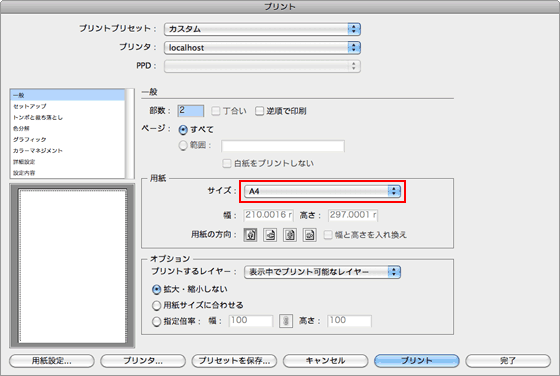Toggle the constrain-proportions link icon between 幅 and 高さ
Viewport: 560px width, 376px height.
[x=286, y=321]
